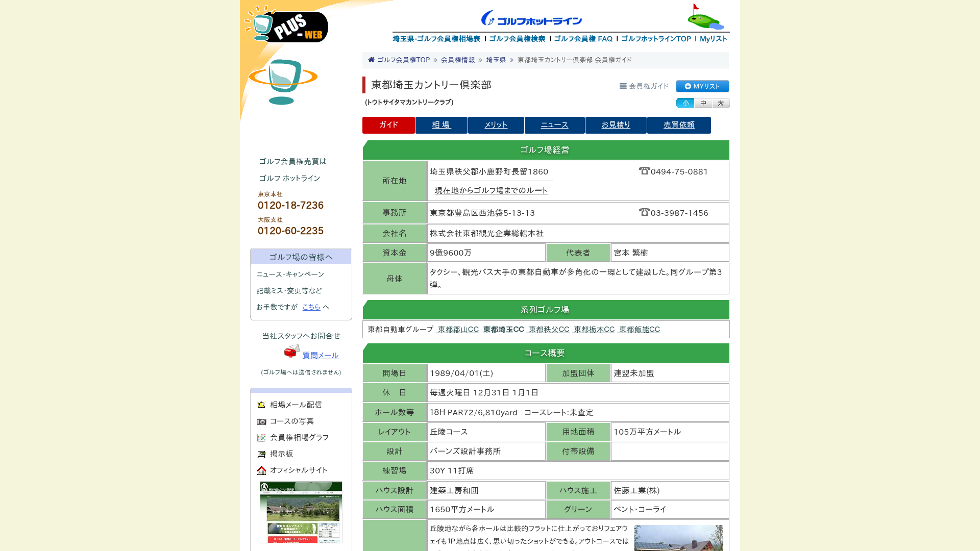Open 埼玉県-ゴルフ会員権相場表 in the top menu
This screenshot has width=980, height=551.
click(x=436, y=39)
